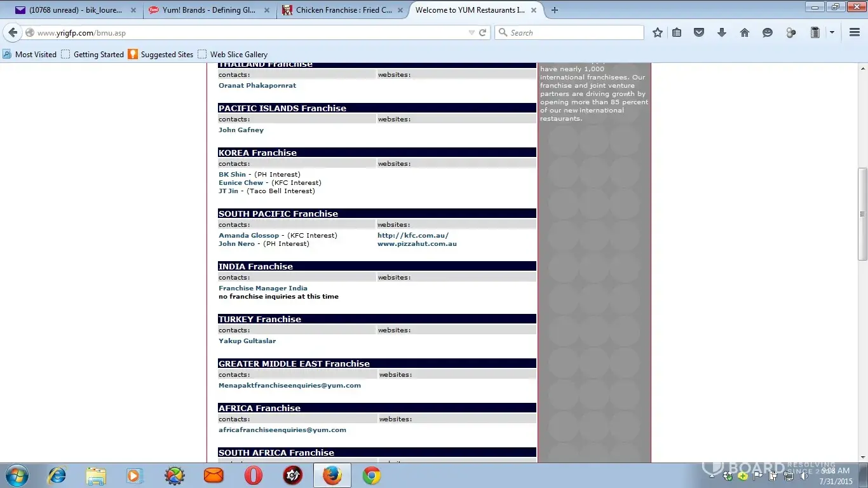Launch Google Chrome from the taskbar

[372, 475]
